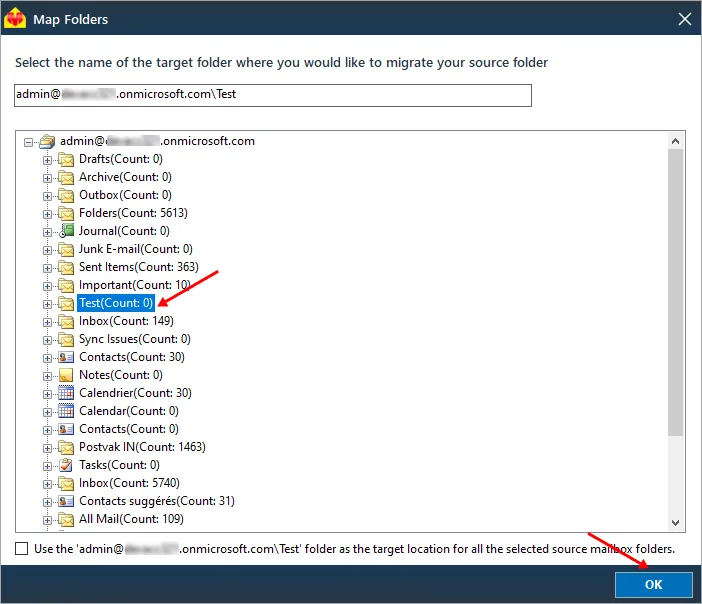
Task: Select Important folder in the tree
Action: [135, 285]
